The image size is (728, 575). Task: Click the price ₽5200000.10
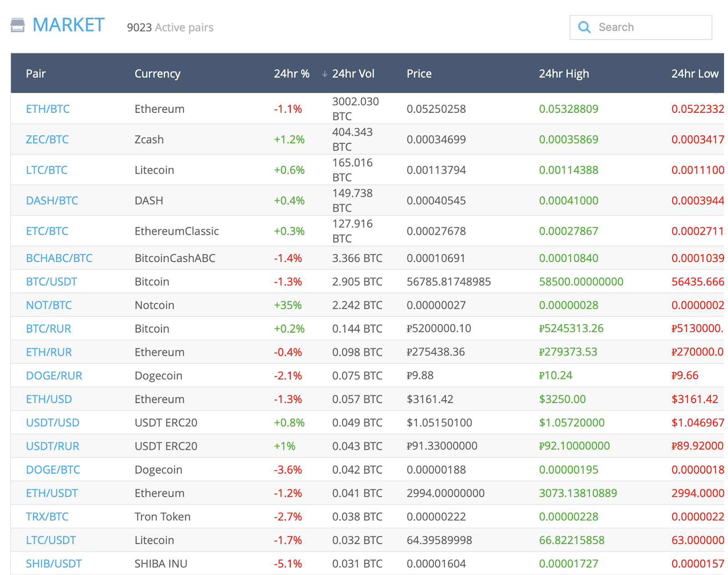[x=439, y=328]
